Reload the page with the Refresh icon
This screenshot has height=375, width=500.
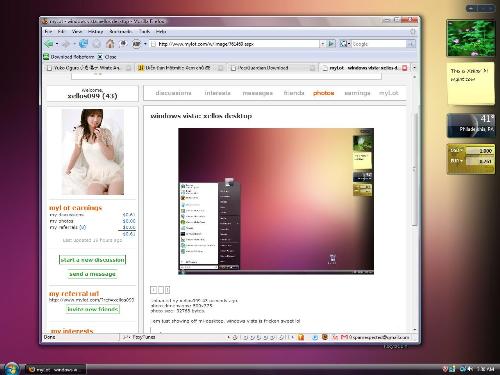[83, 43]
